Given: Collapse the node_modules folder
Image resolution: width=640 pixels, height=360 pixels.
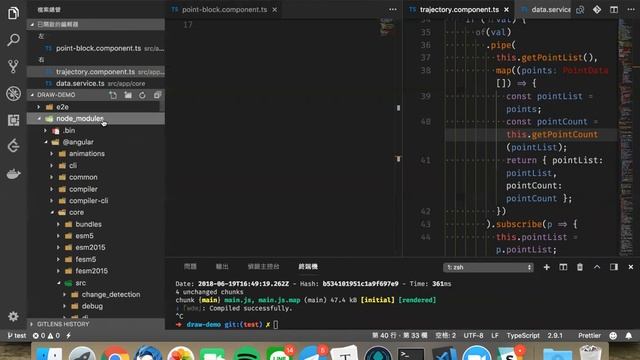Looking at the screenshot, I should point(39,119).
